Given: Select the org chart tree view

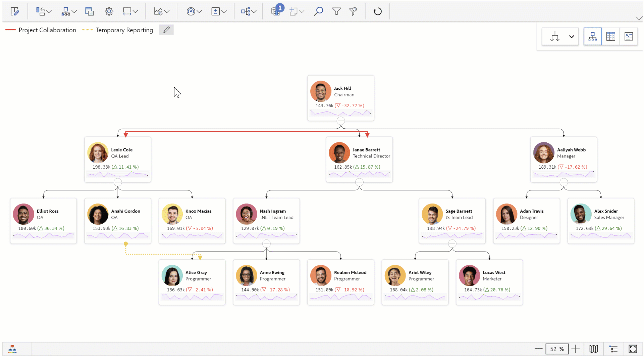Looking at the screenshot, I should pyautogui.click(x=592, y=36).
